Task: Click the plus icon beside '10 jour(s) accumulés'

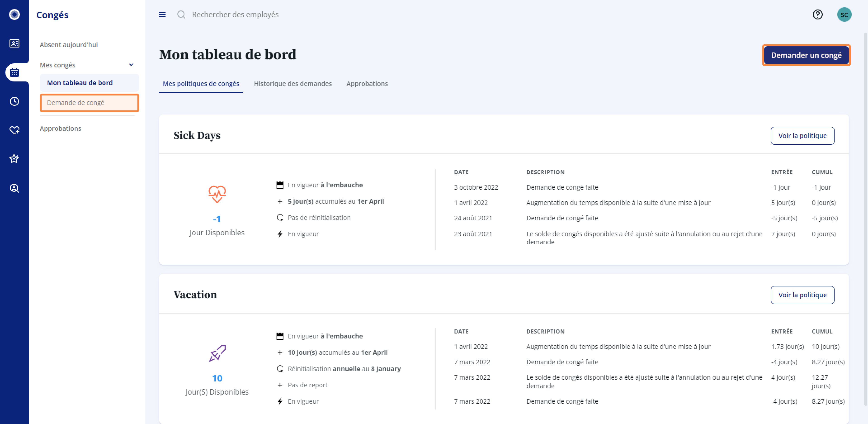Action: pos(280,353)
